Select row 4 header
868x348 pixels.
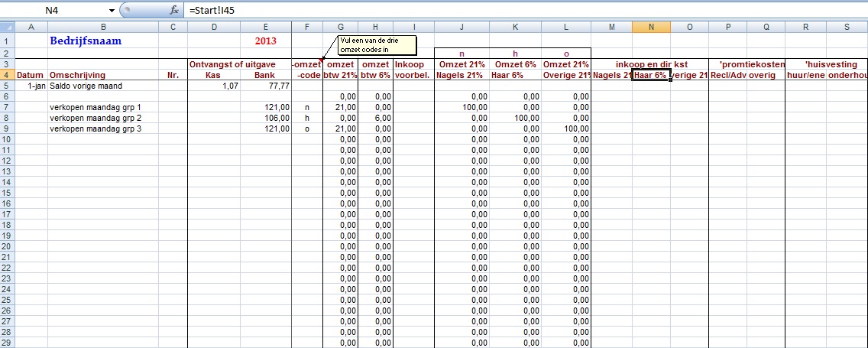click(x=7, y=75)
